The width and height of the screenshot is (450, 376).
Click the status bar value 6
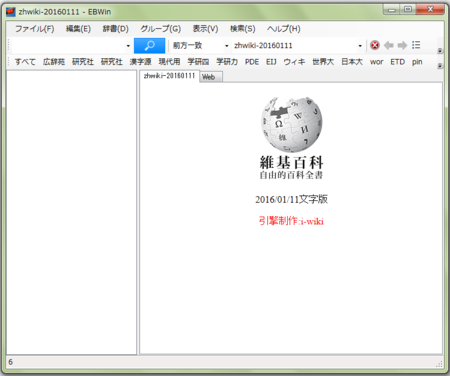coord(11,362)
